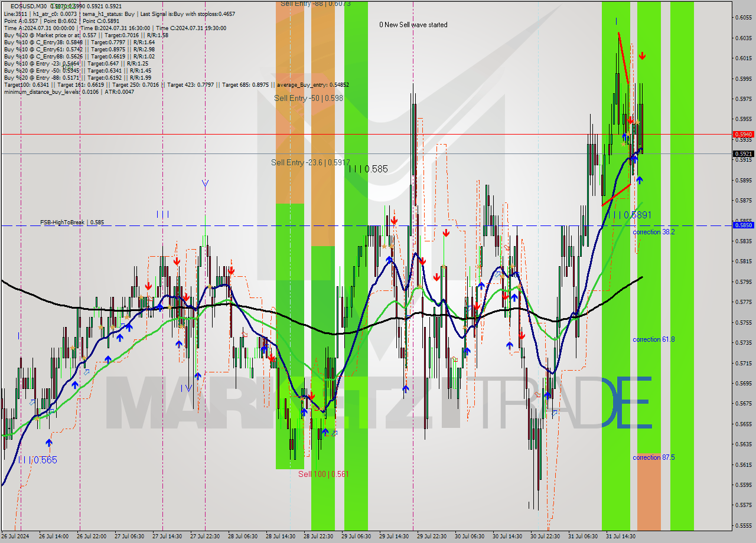Click the 'I I I 0.5891' wave label
The width and height of the screenshot is (756, 543).
coord(629,215)
